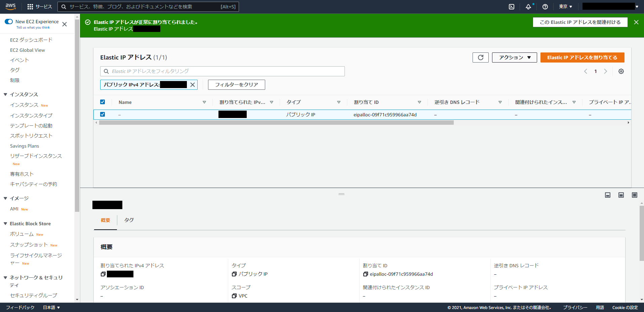The width and height of the screenshot is (644, 312).
Task: Open インスタンスタイプ in the sidebar
Action: (x=31, y=116)
